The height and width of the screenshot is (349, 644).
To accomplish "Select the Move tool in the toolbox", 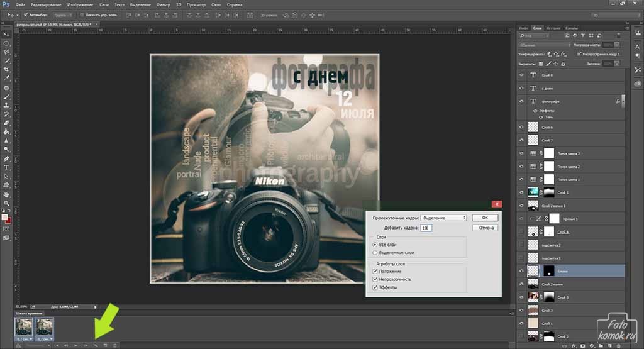I will (x=6, y=35).
